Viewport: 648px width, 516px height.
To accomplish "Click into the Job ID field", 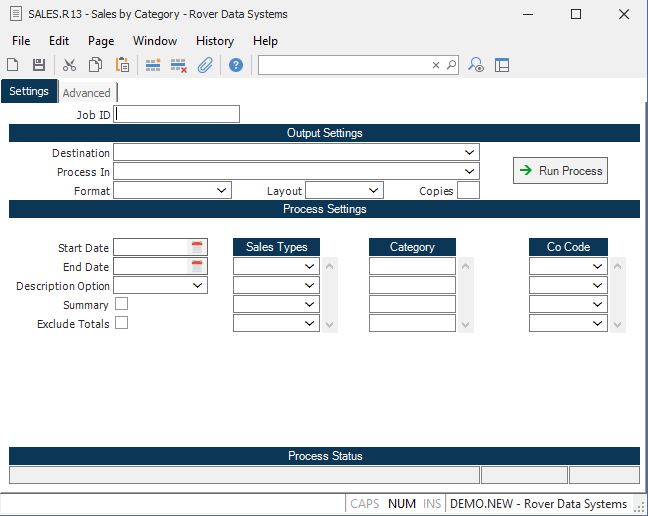I will [x=176, y=114].
